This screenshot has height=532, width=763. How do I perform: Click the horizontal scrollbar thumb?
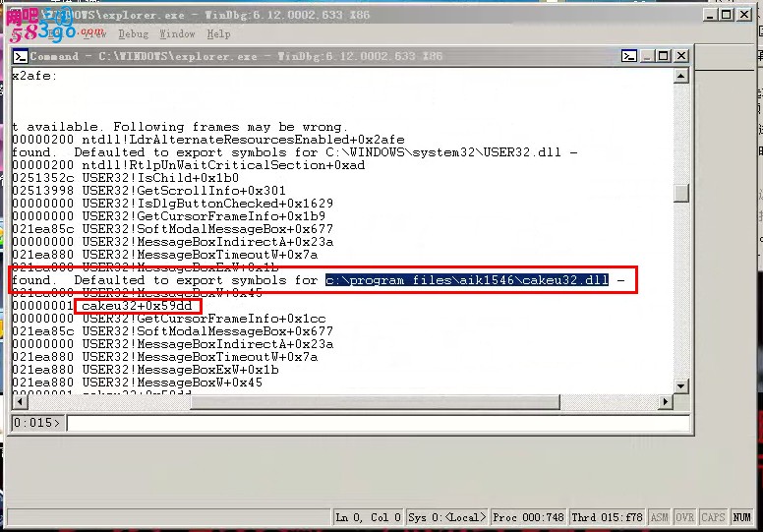tap(375, 402)
